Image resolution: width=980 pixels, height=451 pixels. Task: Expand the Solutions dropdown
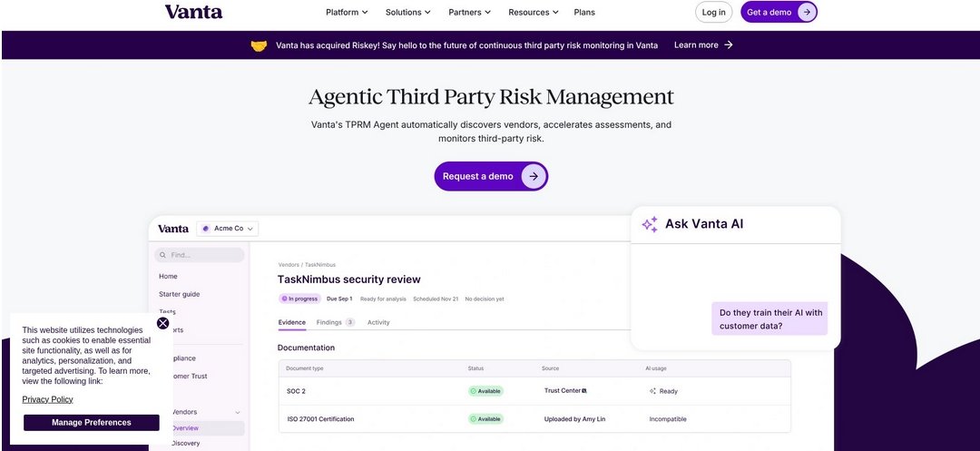tap(407, 12)
